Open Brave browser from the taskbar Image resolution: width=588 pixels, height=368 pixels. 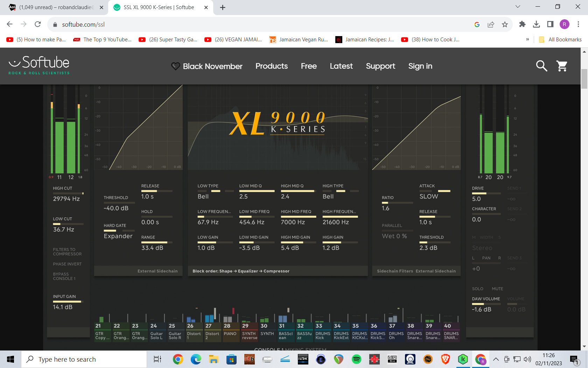(x=445, y=359)
